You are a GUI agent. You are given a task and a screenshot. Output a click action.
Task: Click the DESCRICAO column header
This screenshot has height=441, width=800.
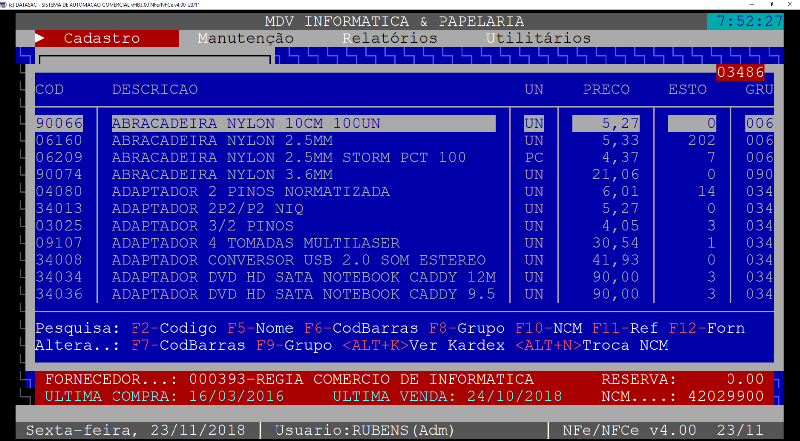(x=155, y=90)
